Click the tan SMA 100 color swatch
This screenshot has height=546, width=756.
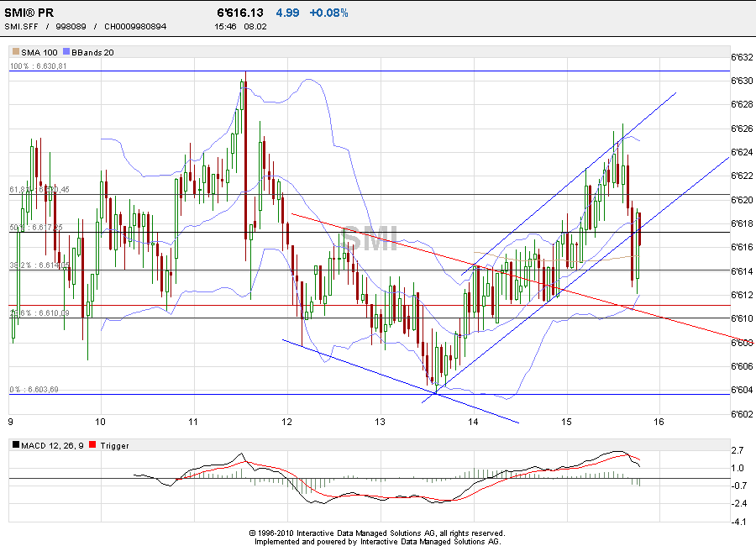pos(14,52)
